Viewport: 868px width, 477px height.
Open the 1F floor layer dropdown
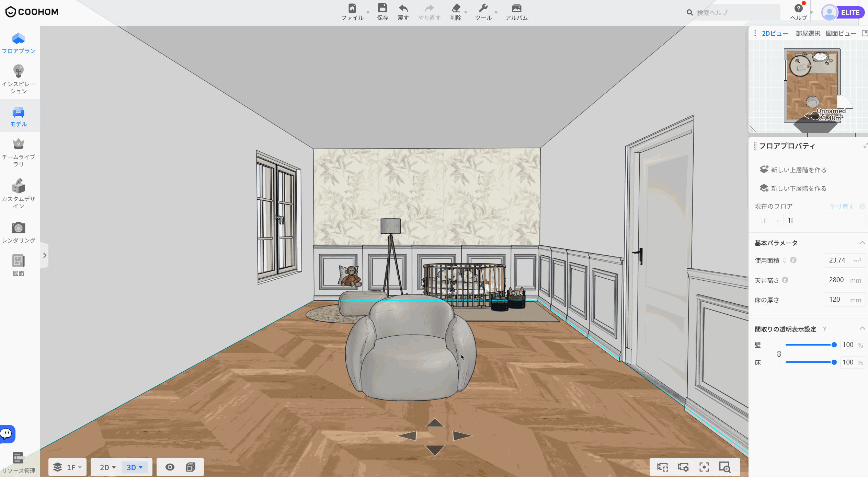coord(68,467)
